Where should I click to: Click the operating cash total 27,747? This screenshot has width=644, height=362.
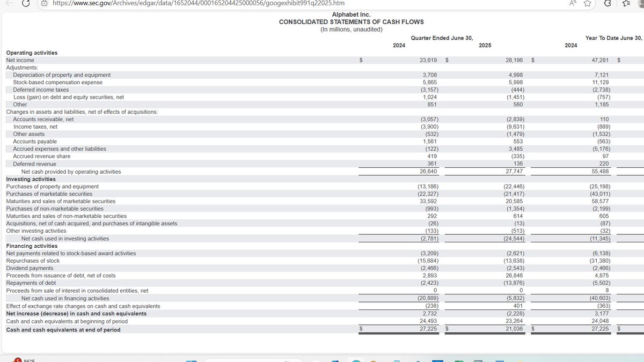click(515, 172)
